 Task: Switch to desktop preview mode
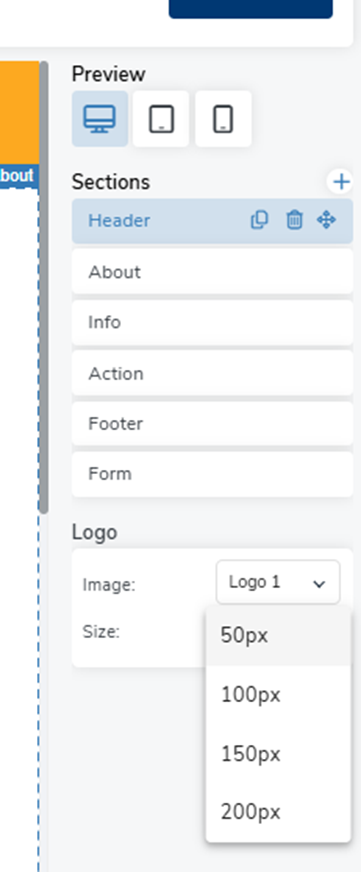100,119
